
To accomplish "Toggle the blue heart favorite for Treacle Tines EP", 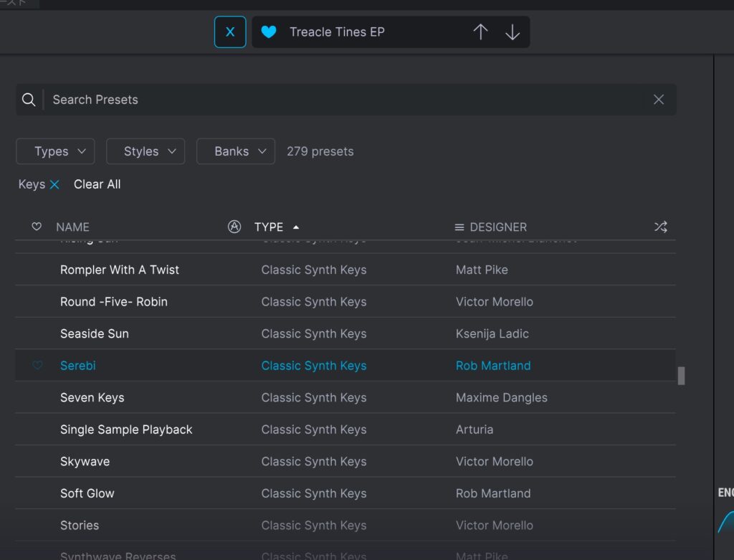I will tap(269, 32).
